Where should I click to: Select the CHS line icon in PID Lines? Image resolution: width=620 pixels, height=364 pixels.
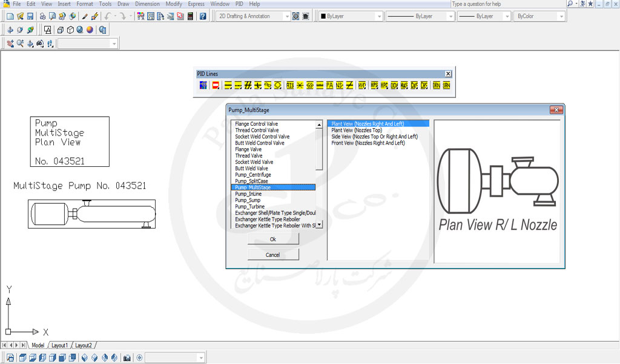point(424,85)
